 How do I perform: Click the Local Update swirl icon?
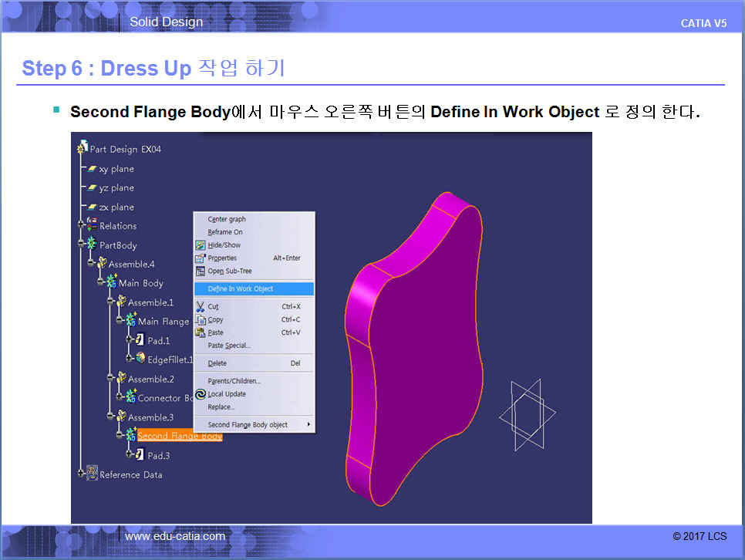tap(201, 394)
